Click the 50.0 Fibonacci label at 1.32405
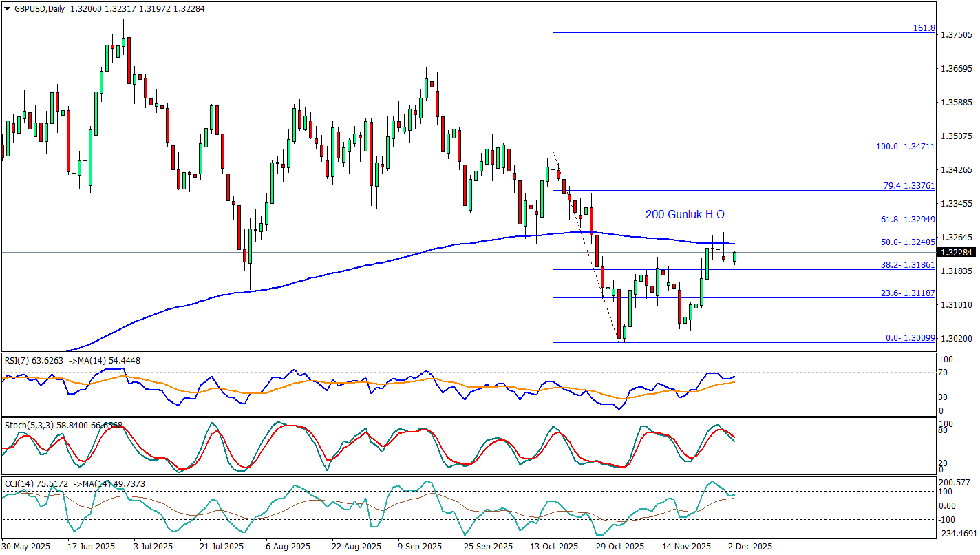This screenshot has height=555, width=980. pos(908,242)
